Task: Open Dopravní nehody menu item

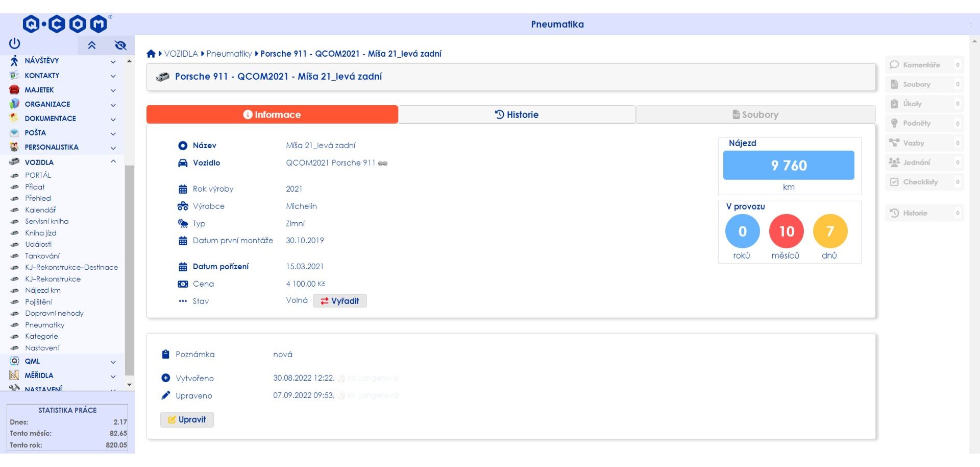Action: click(54, 313)
